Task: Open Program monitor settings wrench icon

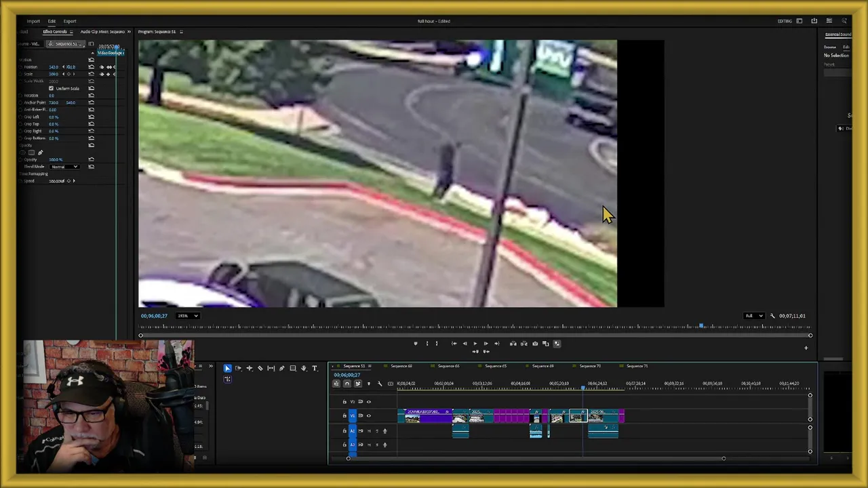Action: coord(772,316)
